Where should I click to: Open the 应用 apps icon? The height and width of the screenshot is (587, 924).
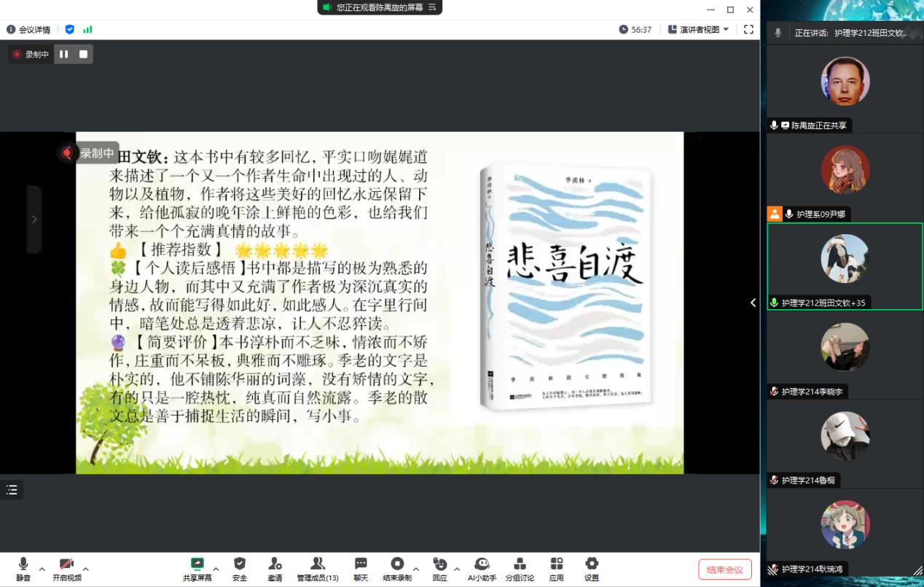coord(557,568)
